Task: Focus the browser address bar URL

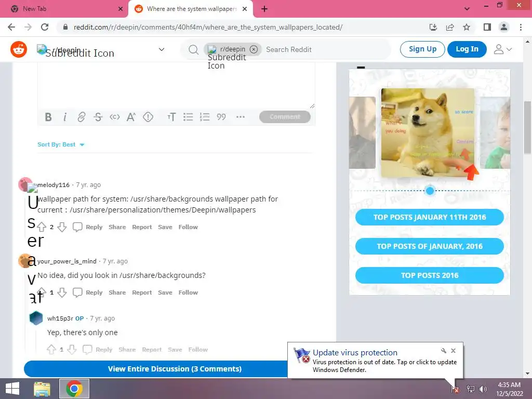Action: [x=208, y=27]
